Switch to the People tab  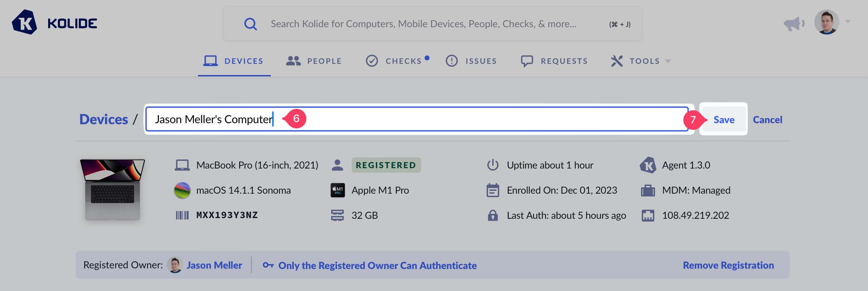[x=314, y=61]
